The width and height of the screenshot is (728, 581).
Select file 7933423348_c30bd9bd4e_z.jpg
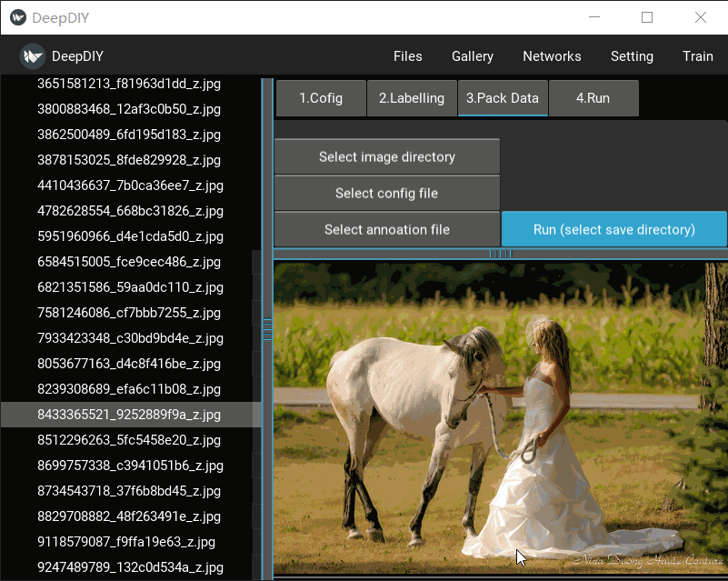(x=130, y=338)
